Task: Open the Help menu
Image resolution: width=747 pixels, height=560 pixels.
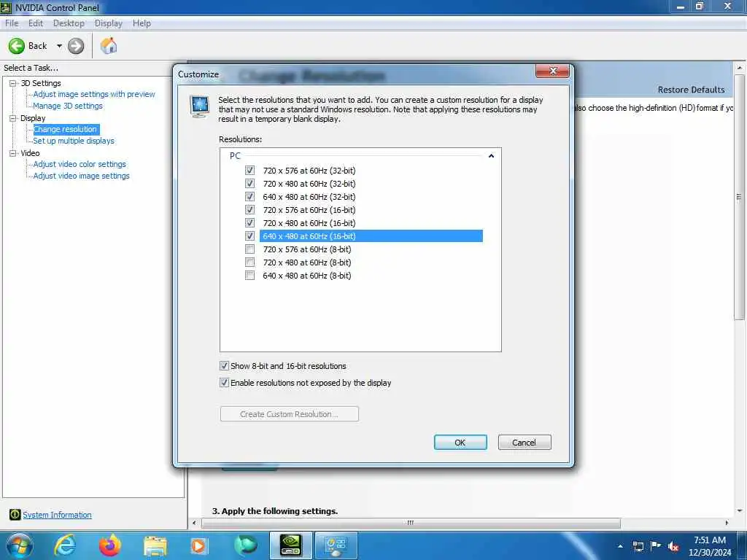Action: pos(142,23)
